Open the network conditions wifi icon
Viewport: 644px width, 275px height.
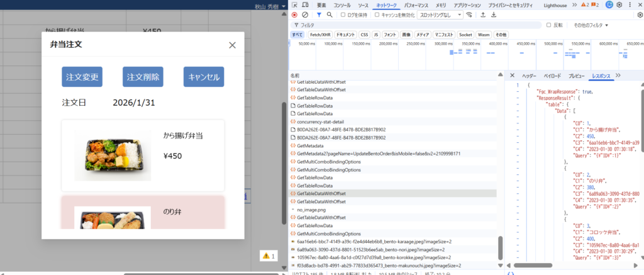tap(469, 14)
